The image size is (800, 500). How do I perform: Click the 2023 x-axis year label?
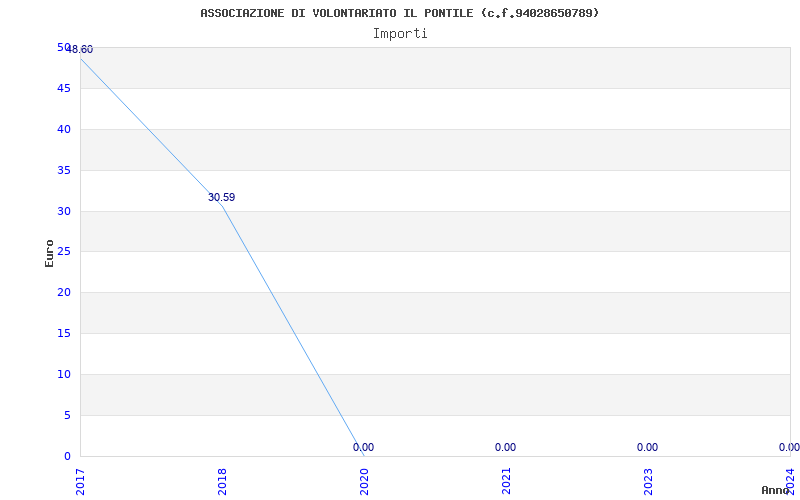pyautogui.click(x=647, y=482)
